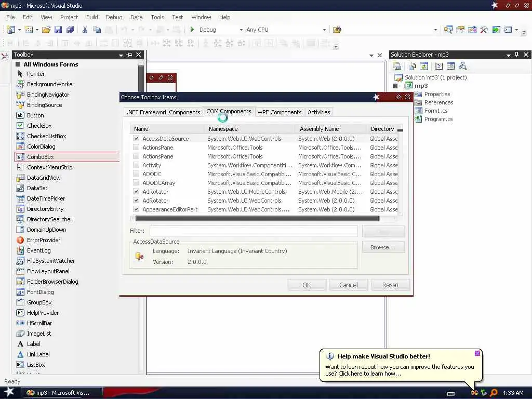Open the New Project icon's dropdown arrow

click(x=19, y=30)
